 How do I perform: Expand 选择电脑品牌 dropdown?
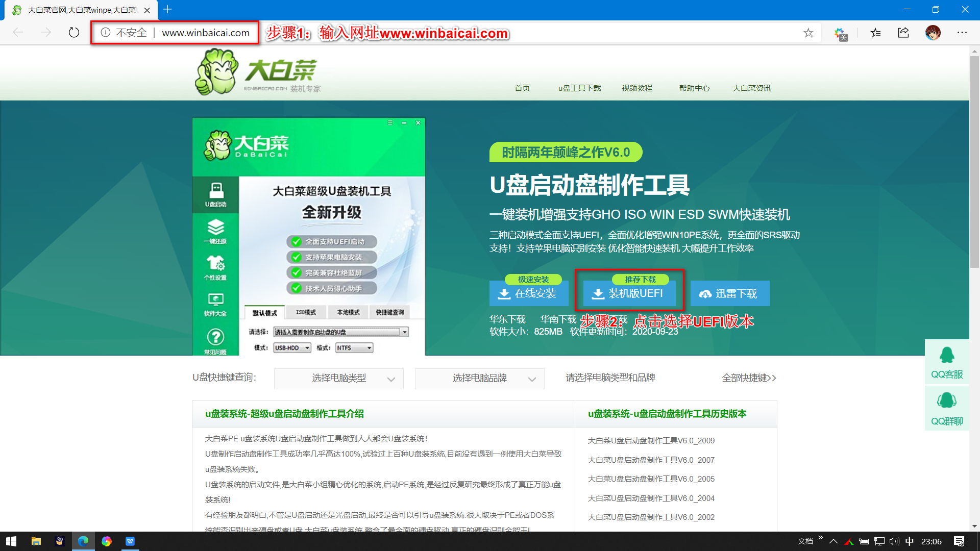[480, 379]
